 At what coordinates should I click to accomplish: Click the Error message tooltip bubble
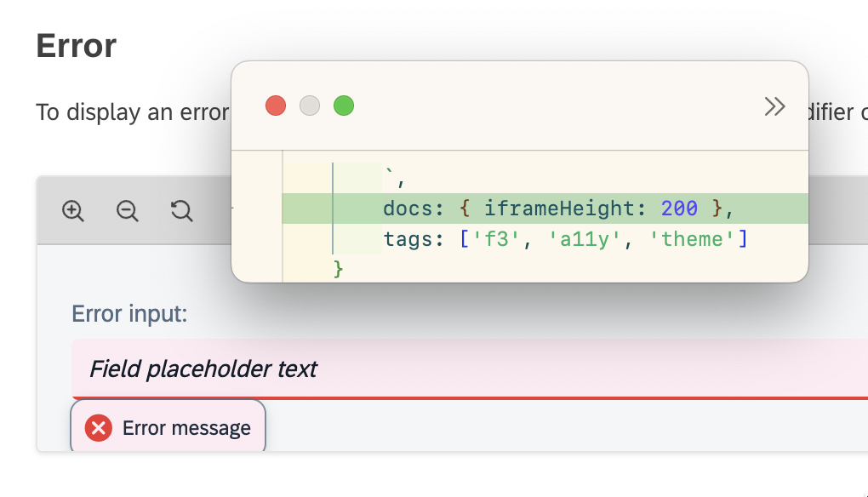tap(167, 427)
